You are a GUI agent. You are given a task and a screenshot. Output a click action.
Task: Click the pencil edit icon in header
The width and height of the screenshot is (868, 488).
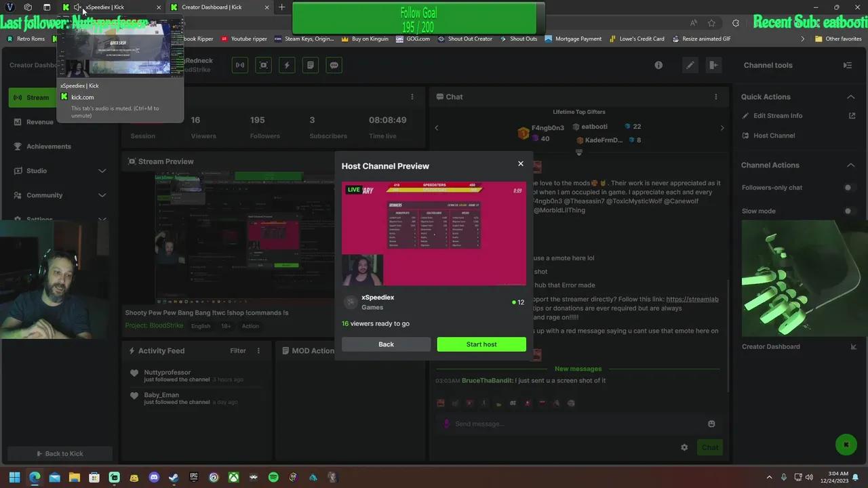point(690,65)
